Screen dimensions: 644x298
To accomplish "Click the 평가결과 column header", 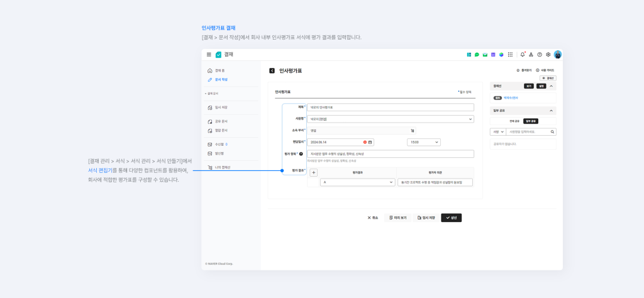I will tap(358, 173).
